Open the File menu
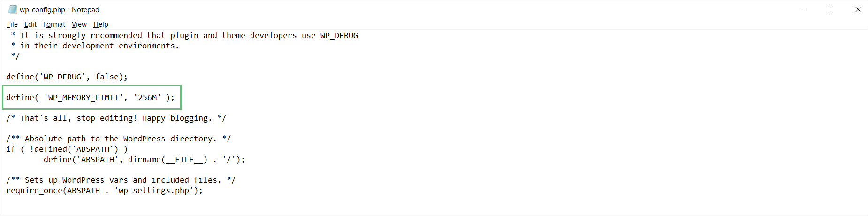This screenshot has height=216, width=868. (12, 24)
